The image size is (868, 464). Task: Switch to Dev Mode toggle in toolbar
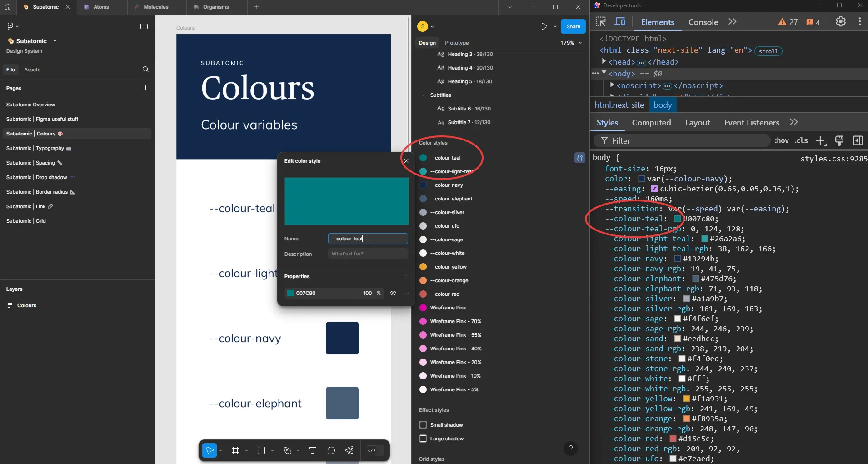tap(372, 450)
